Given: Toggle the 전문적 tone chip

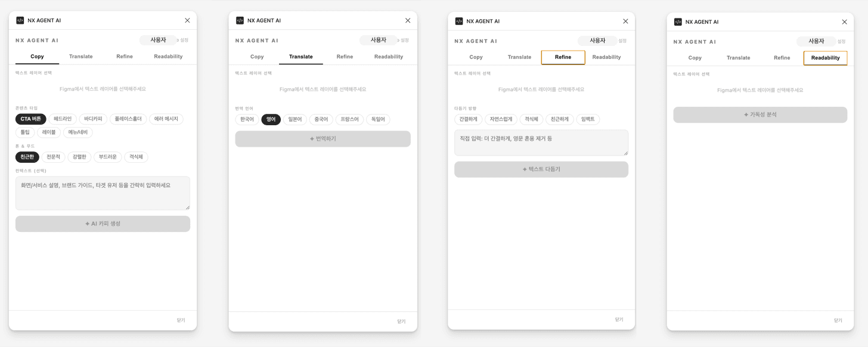Looking at the screenshot, I should tap(54, 157).
